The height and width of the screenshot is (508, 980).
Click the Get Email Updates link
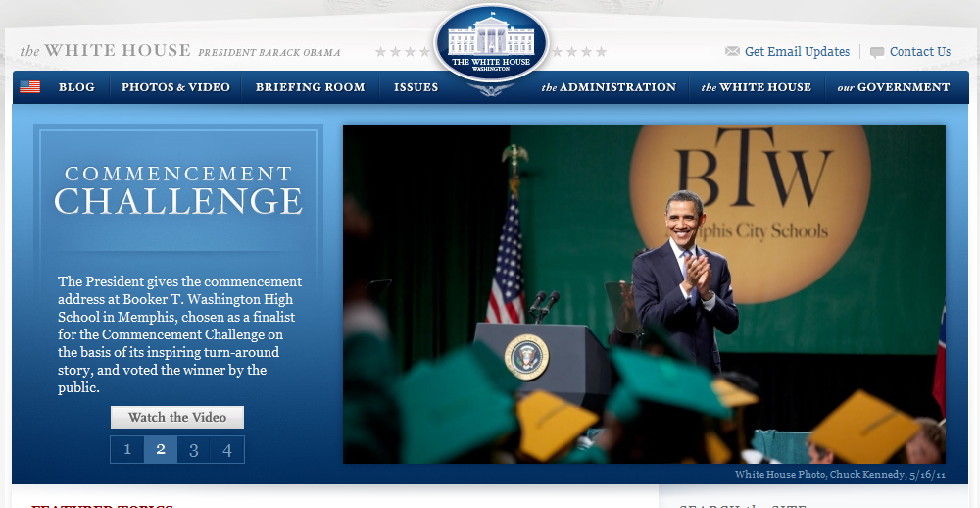(x=797, y=52)
